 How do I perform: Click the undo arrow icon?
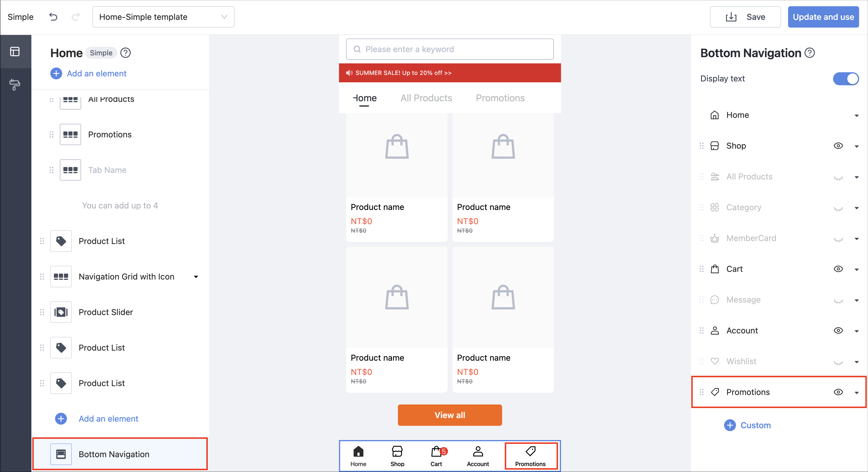click(x=53, y=17)
